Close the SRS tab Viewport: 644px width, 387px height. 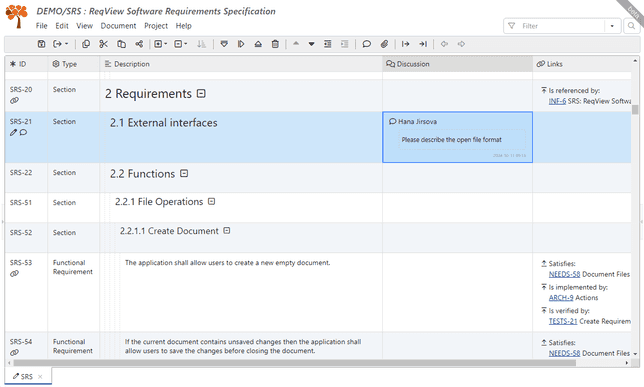click(40, 377)
